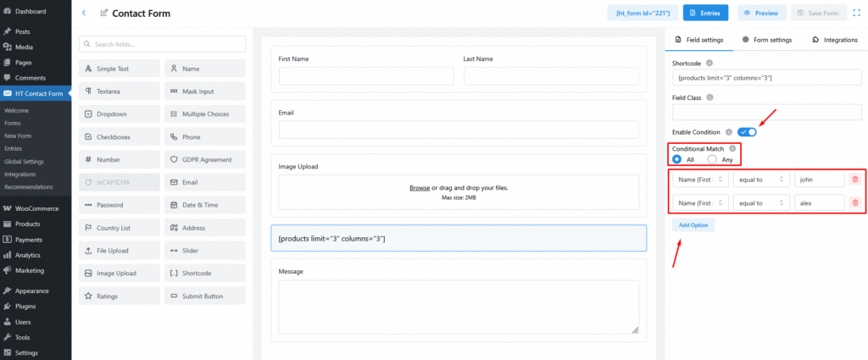Select the 'All' conditional match radio
The height and width of the screenshot is (360, 868).
pos(677,159)
